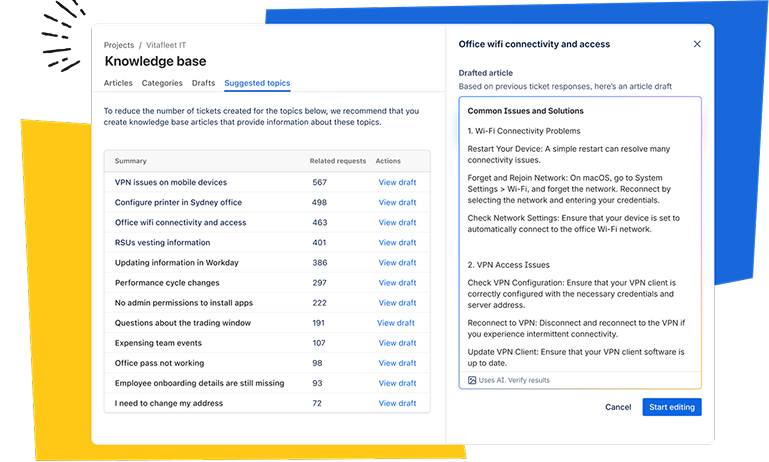This screenshot has width=769, height=462.
Task: View draft for Office pass not working
Action: [x=397, y=363]
